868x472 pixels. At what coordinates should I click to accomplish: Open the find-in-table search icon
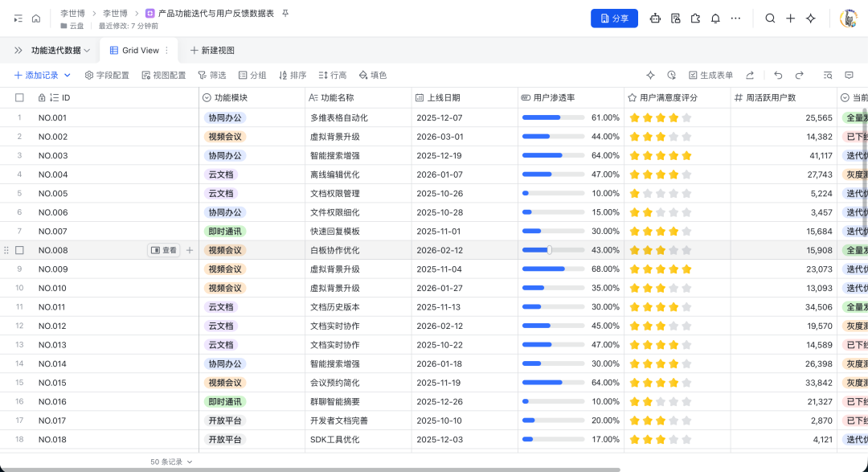[827, 75]
